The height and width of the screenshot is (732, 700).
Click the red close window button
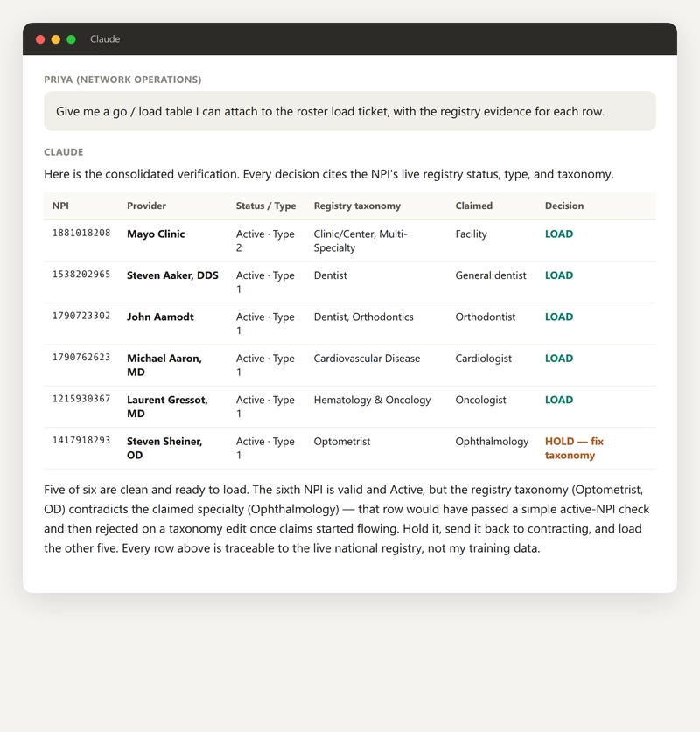pos(40,39)
